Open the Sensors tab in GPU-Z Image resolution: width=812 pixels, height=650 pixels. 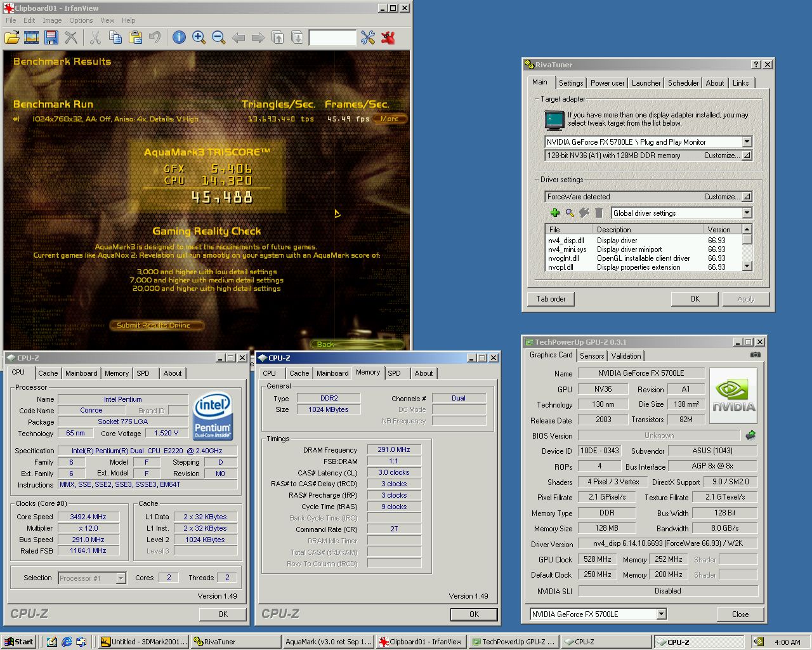tap(592, 356)
